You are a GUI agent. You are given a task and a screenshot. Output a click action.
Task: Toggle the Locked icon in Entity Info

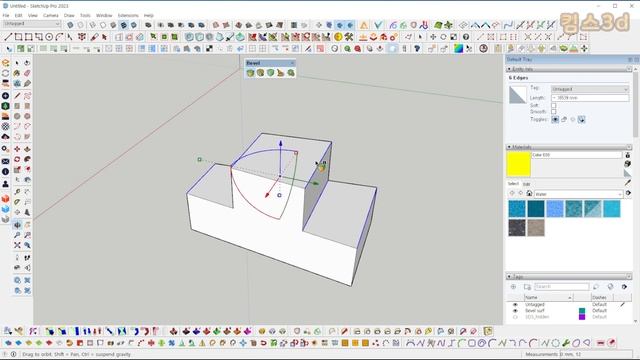[x=564, y=120]
